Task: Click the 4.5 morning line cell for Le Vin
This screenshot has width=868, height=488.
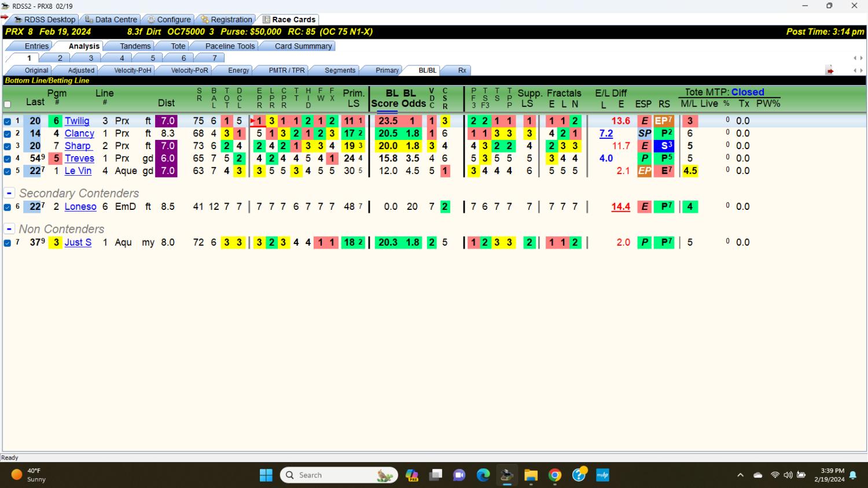Action: pyautogui.click(x=690, y=171)
